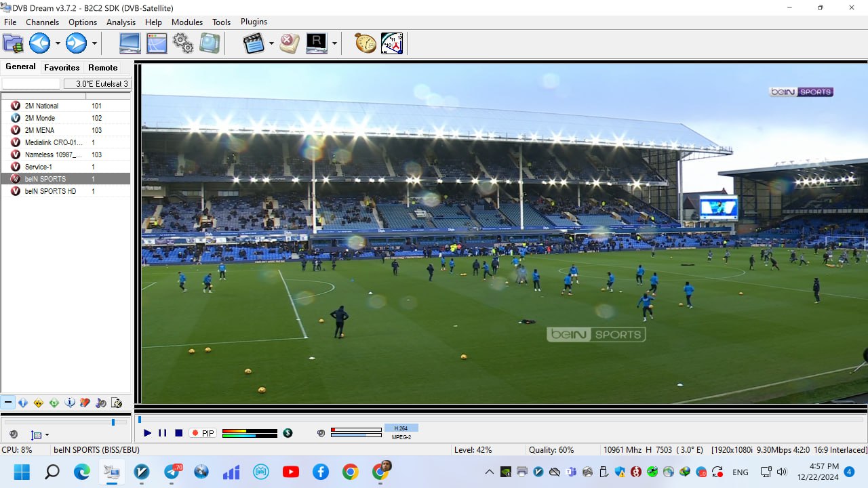Open the Help menu
This screenshot has height=488, width=868.
click(x=154, y=22)
